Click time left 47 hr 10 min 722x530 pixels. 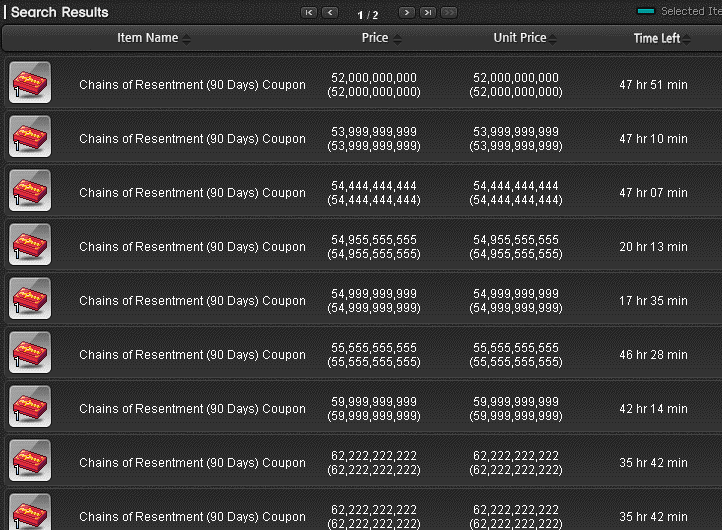click(653, 139)
